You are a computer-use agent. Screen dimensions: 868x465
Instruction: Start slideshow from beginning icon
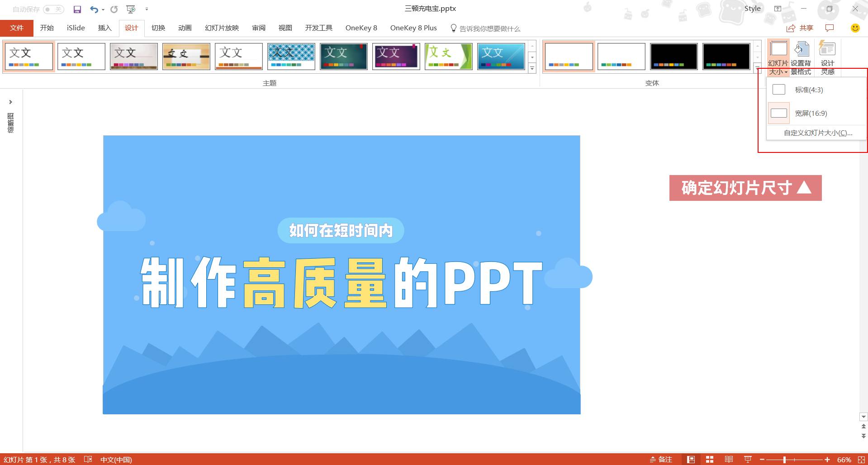tap(131, 9)
